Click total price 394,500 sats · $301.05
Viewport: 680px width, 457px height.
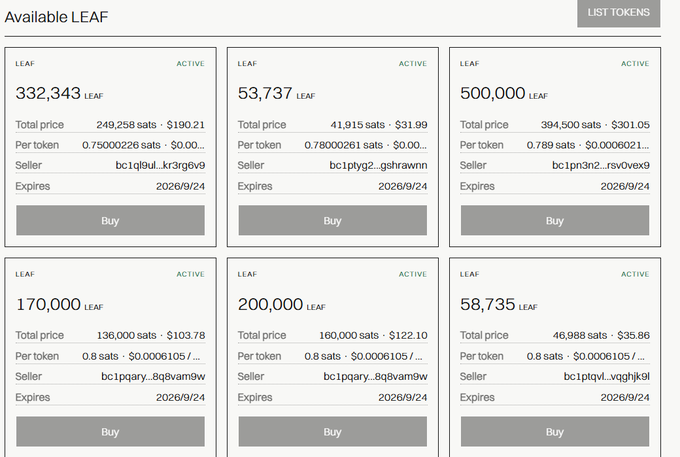coord(595,125)
